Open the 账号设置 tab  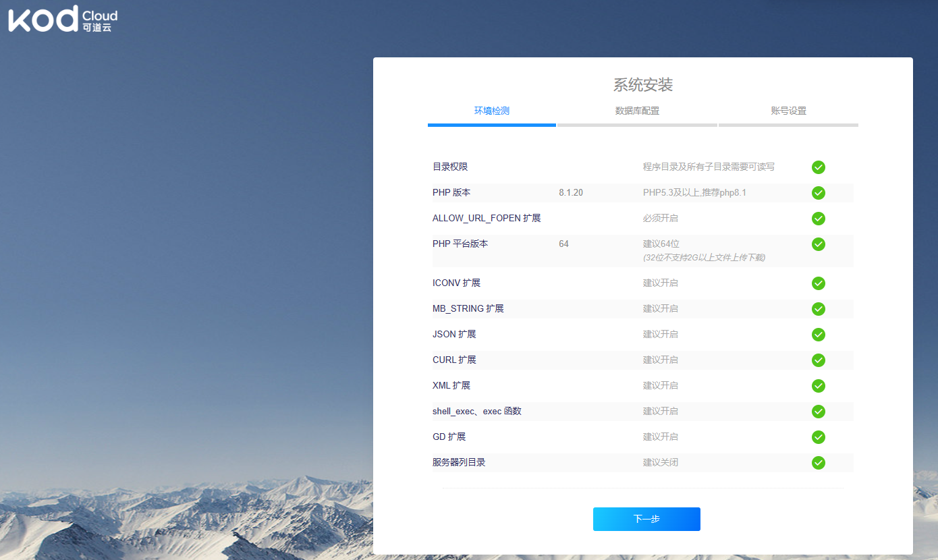pyautogui.click(x=788, y=111)
